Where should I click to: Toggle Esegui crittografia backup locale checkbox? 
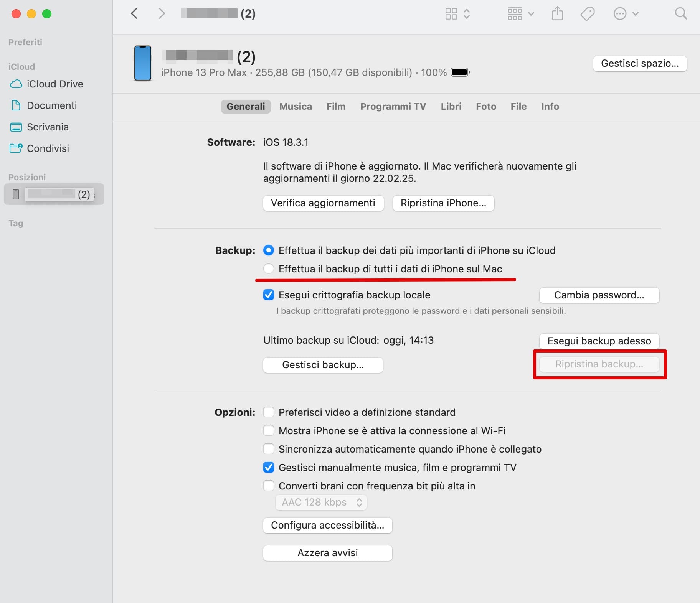269,295
